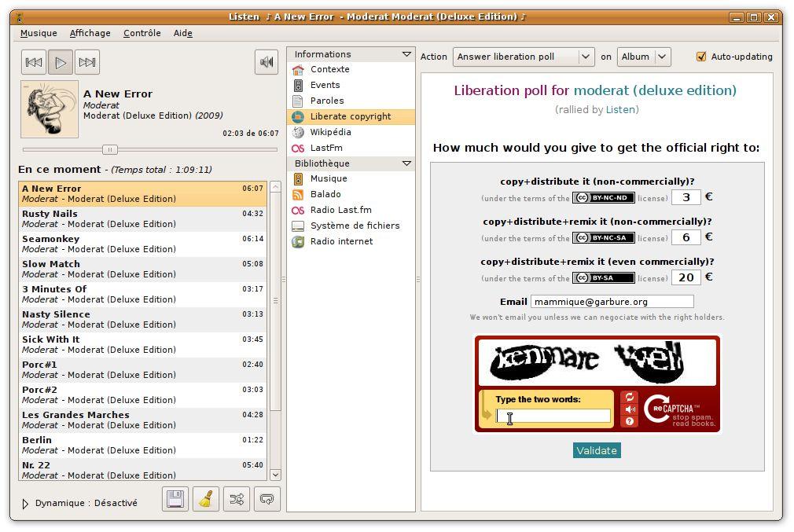794x532 pixels.
Task: Select the Porc#1 track row
Action: click(143, 370)
